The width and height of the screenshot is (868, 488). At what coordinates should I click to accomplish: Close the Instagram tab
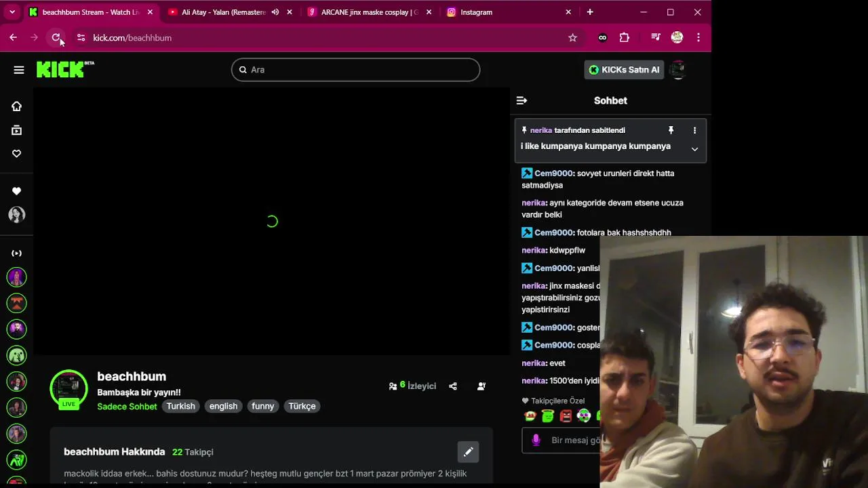tap(568, 12)
